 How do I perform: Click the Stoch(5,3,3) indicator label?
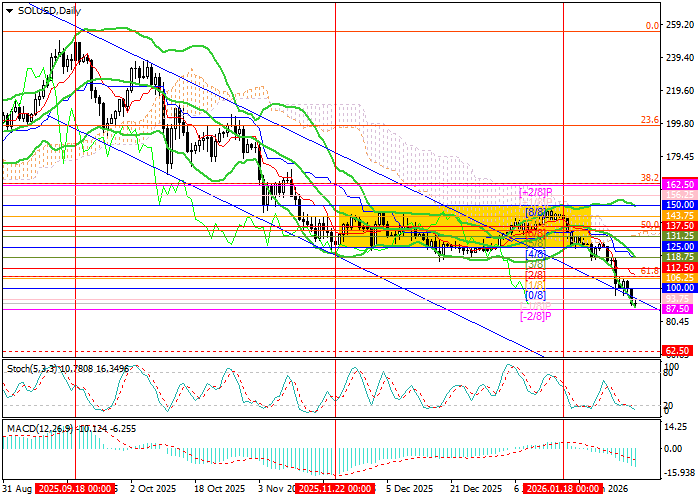[x=32, y=369]
